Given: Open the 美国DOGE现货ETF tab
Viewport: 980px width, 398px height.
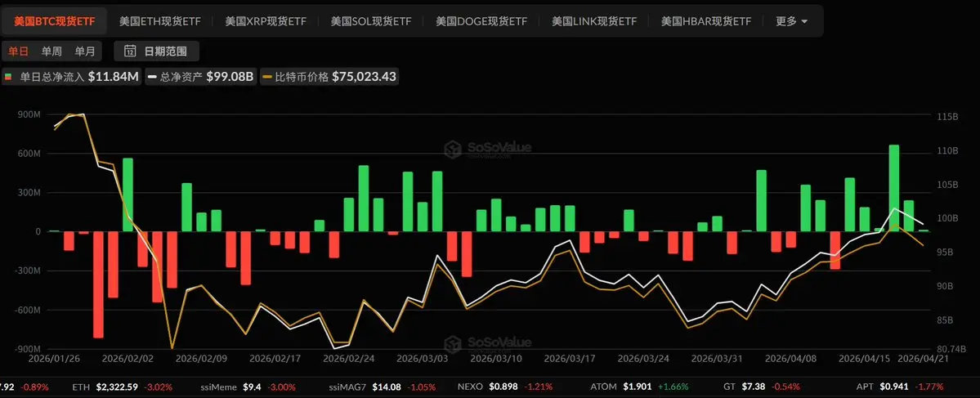Looking at the screenshot, I should [x=481, y=21].
